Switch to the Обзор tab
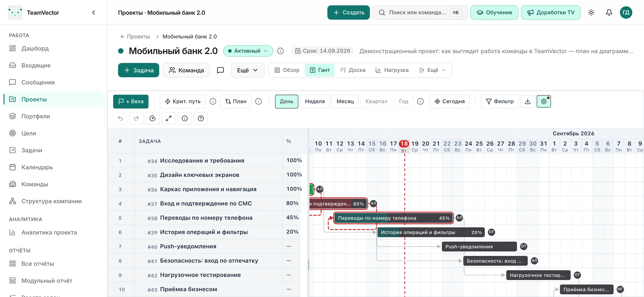 [x=287, y=70]
